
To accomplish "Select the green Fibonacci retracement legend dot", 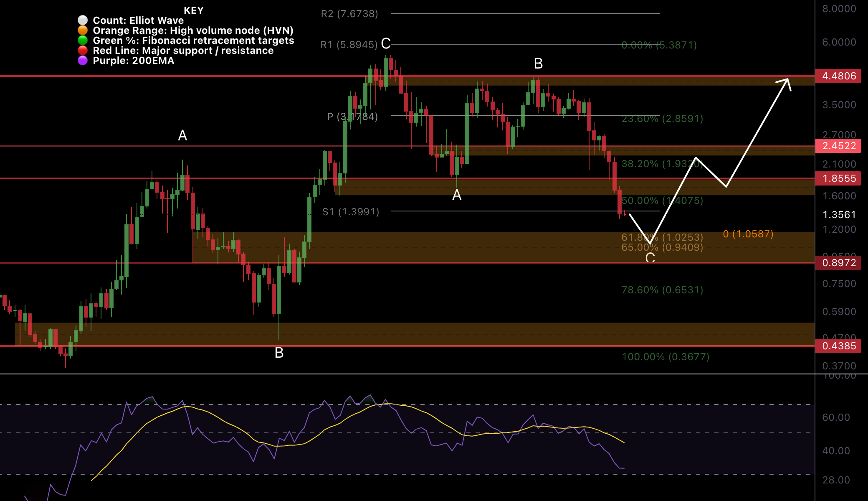I will (x=82, y=40).
